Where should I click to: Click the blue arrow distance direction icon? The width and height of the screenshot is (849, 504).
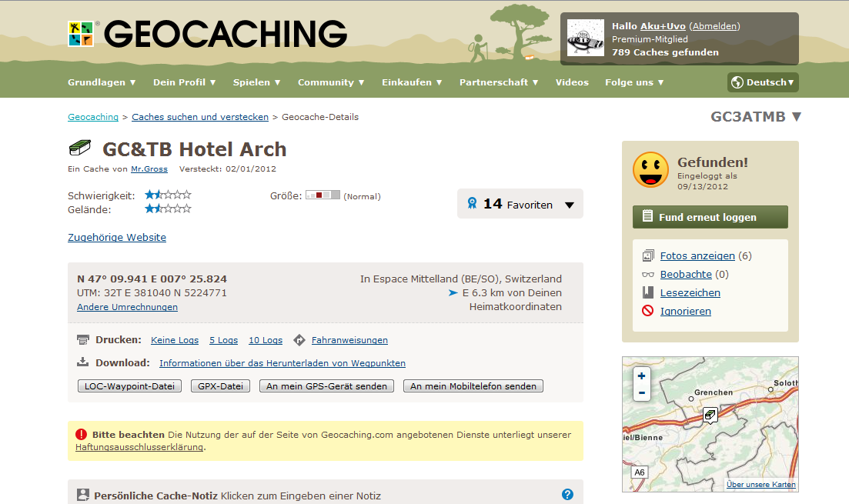pyautogui.click(x=453, y=293)
